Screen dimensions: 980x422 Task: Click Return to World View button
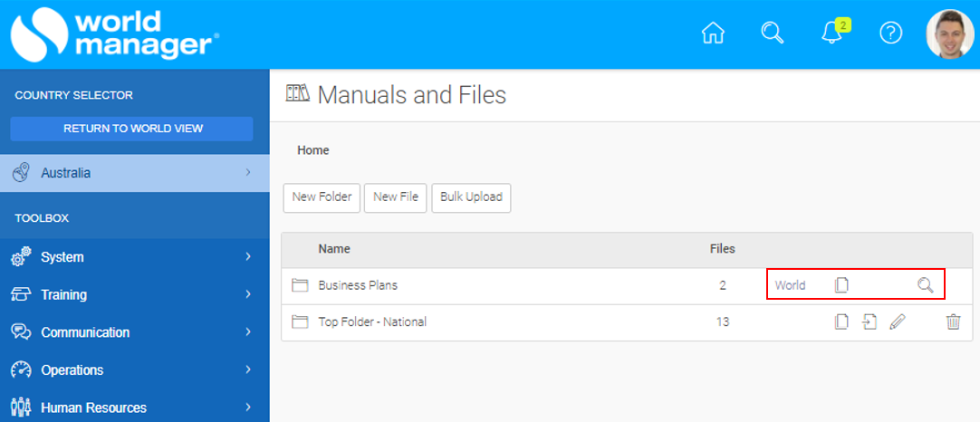click(x=132, y=129)
